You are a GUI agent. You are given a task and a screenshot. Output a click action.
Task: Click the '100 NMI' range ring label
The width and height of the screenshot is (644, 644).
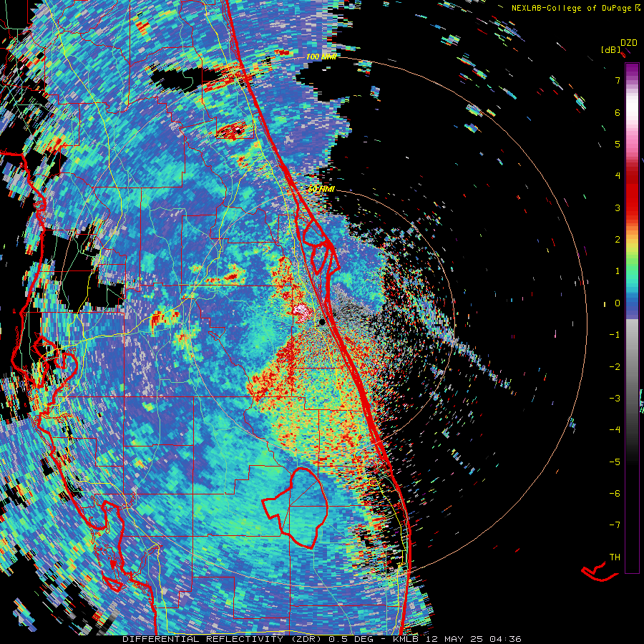tap(321, 57)
